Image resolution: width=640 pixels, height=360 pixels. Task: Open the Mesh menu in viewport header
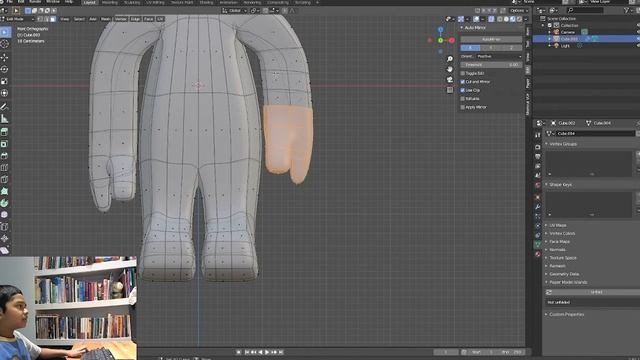(106, 19)
